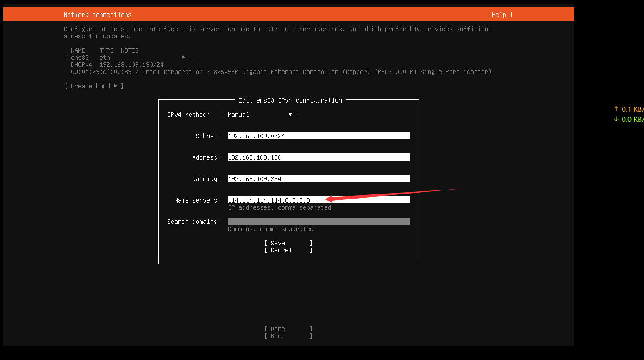Viewport: 644px width, 360px height.
Task: Click the TYPE column header
Action: pos(107,50)
